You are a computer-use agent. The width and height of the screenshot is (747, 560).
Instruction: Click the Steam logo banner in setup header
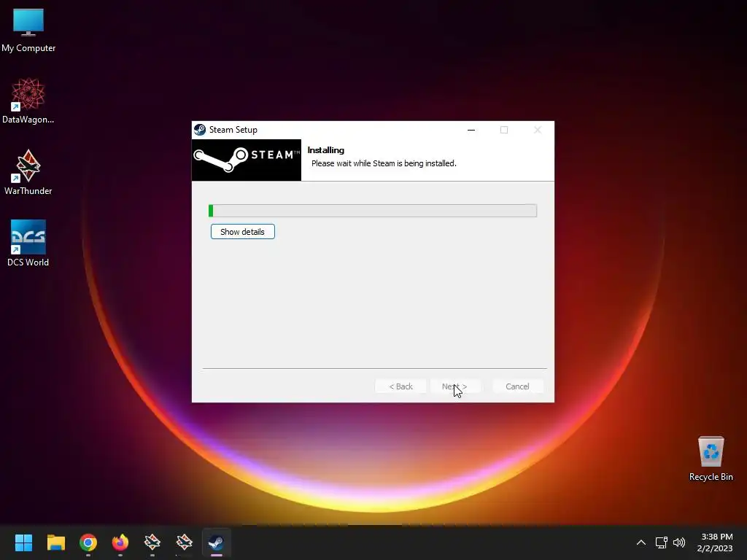(247, 160)
